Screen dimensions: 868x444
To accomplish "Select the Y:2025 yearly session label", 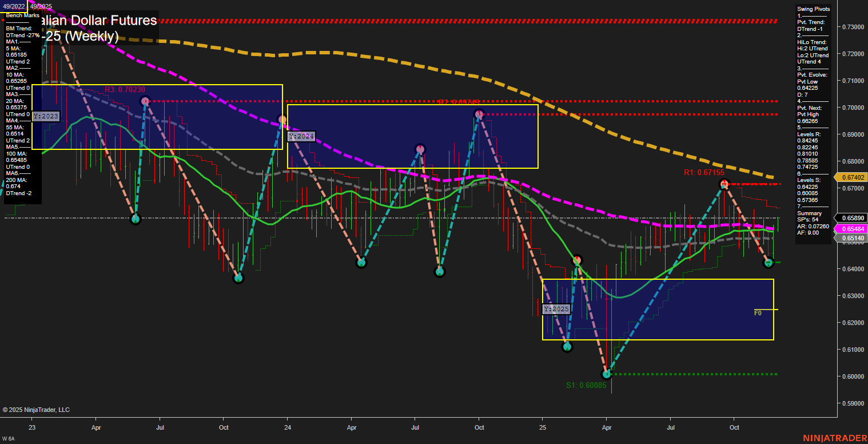I will click(556, 309).
